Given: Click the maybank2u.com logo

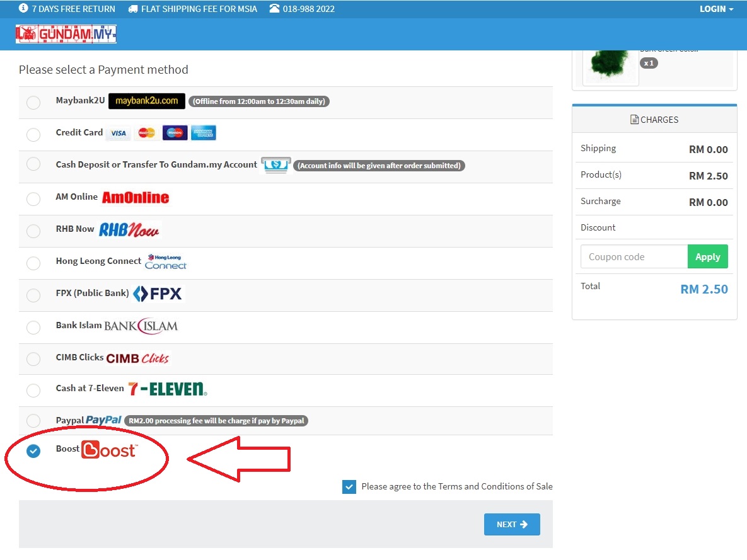Looking at the screenshot, I should [147, 101].
